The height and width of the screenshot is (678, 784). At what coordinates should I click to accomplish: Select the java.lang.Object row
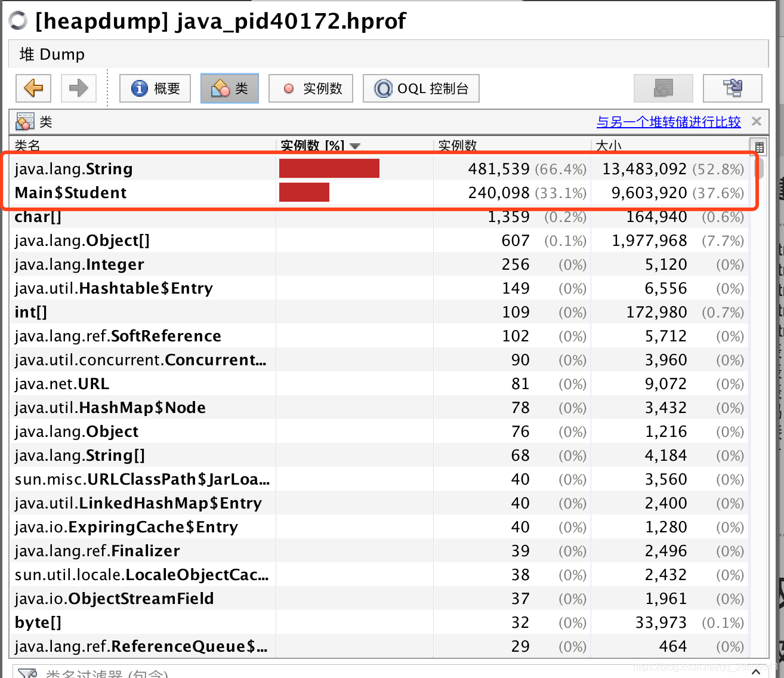click(x=379, y=432)
